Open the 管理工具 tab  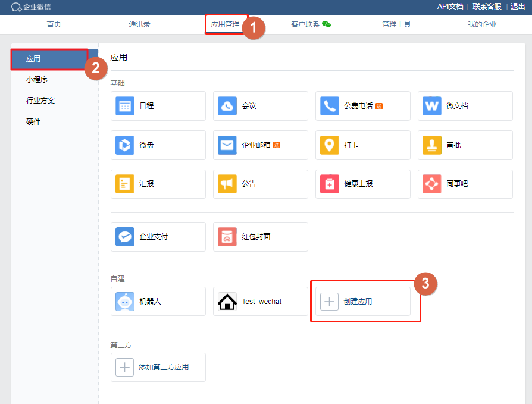point(396,24)
